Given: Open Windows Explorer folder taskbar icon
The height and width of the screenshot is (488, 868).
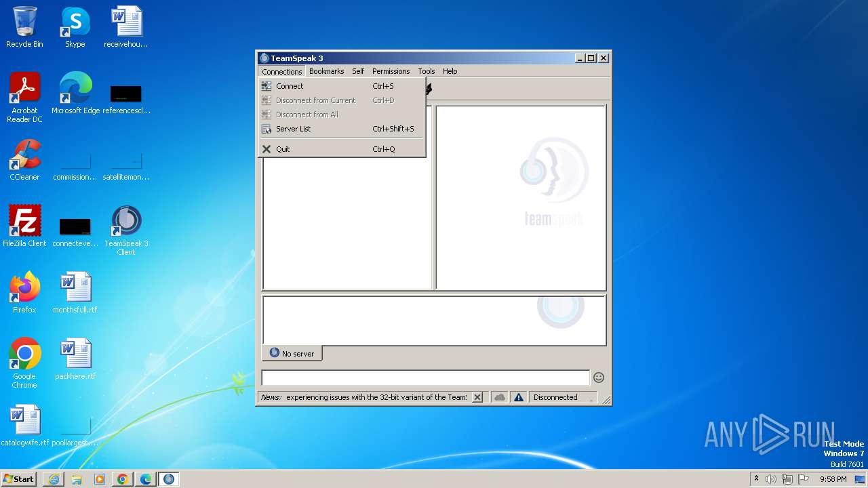Looking at the screenshot, I should [x=77, y=479].
